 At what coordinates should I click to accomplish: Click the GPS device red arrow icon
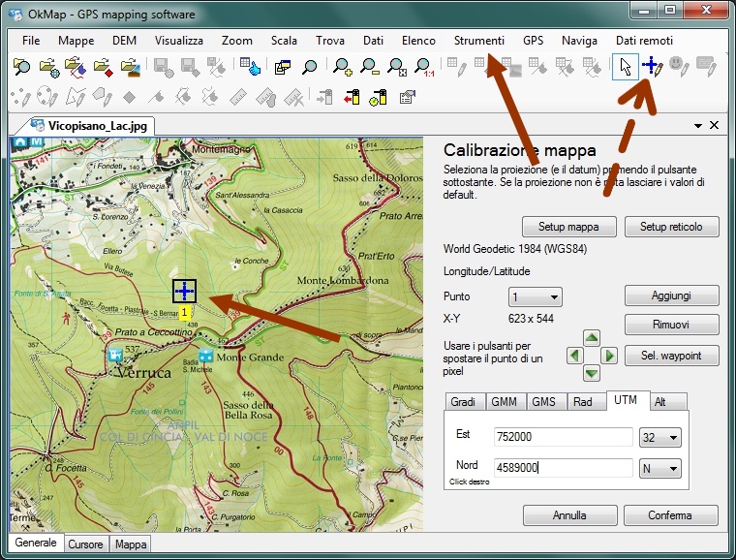[x=352, y=97]
